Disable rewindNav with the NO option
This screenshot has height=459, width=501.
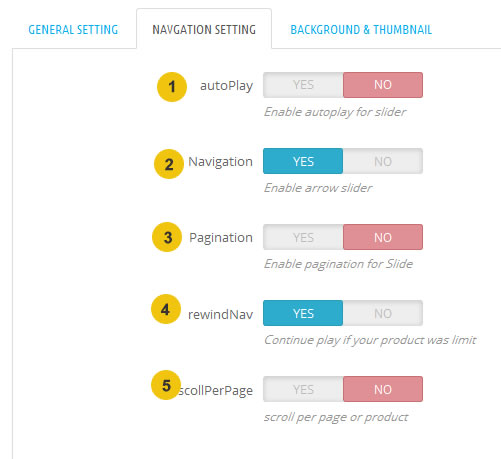tap(383, 313)
